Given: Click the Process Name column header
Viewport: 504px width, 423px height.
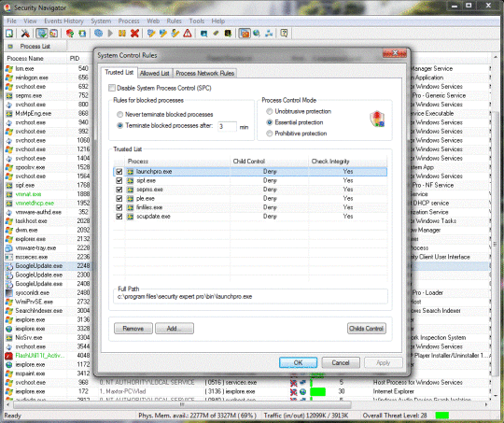Looking at the screenshot, I should tap(35, 58).
